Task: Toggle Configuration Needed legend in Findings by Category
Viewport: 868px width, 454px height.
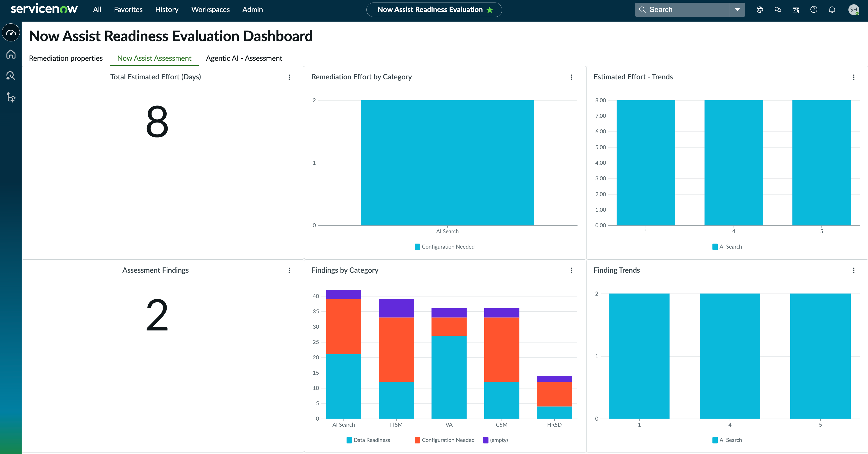Action: [445, 440]
